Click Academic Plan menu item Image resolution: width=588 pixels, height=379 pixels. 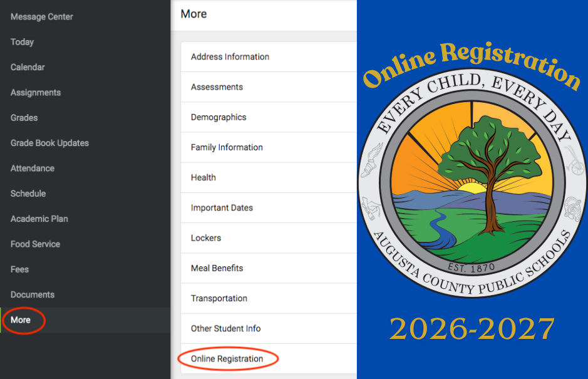(x=39, y=219)
